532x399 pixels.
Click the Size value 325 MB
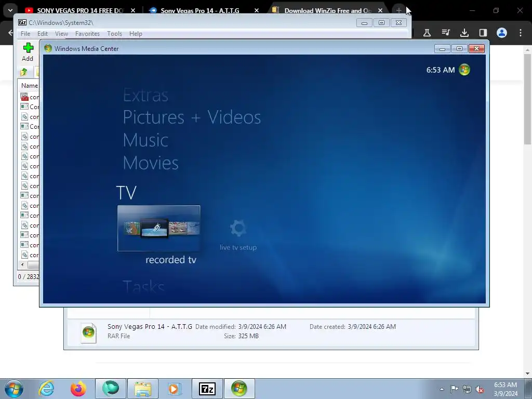pos(248,336)
